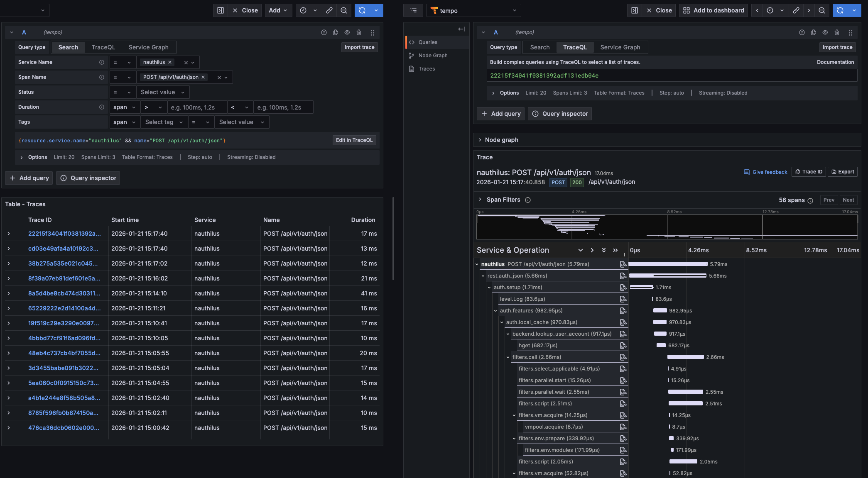Hide query A using the eye icon
Image resolution: width=868 pixels, height=478 pixels.
pyautogui.click(x=347, y=32)
